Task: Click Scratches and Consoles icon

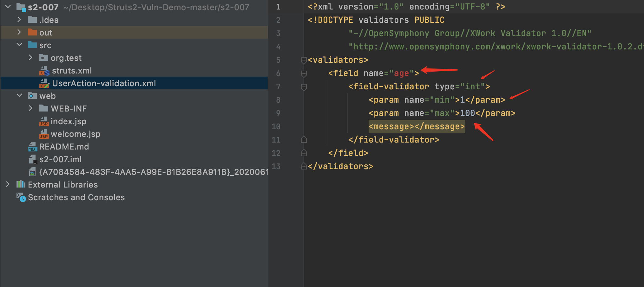Action: [x=21, y=197]
